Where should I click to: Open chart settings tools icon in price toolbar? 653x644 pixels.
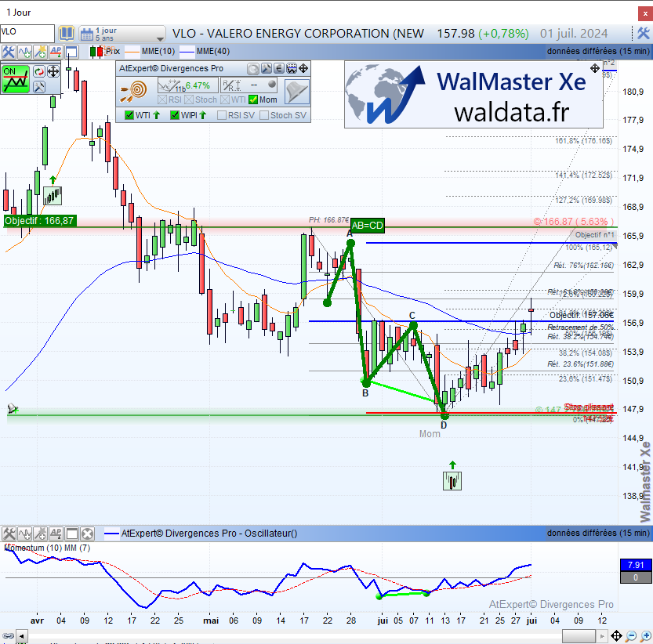9,52
